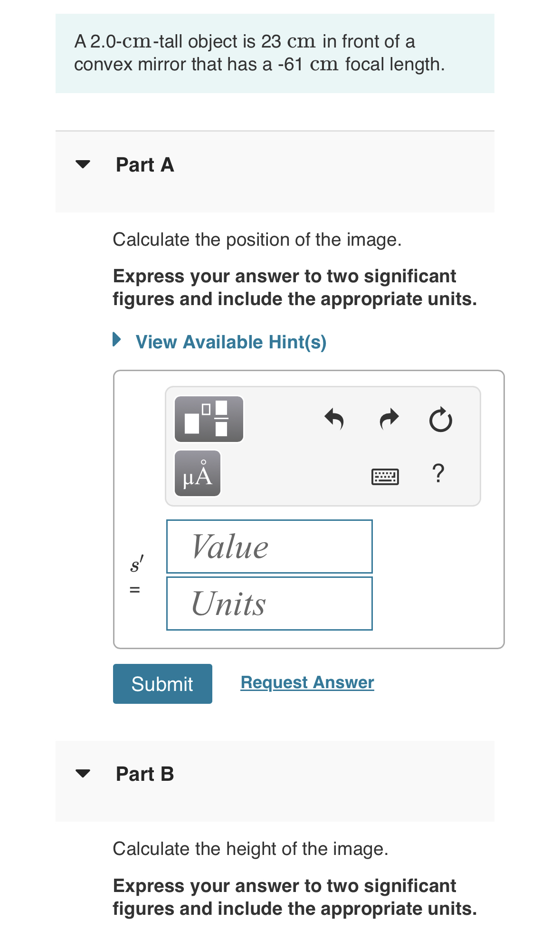Viewport: 560px width, 940px height.
Task: Click the equals sign beside the input fields
Action: point(134,589)
